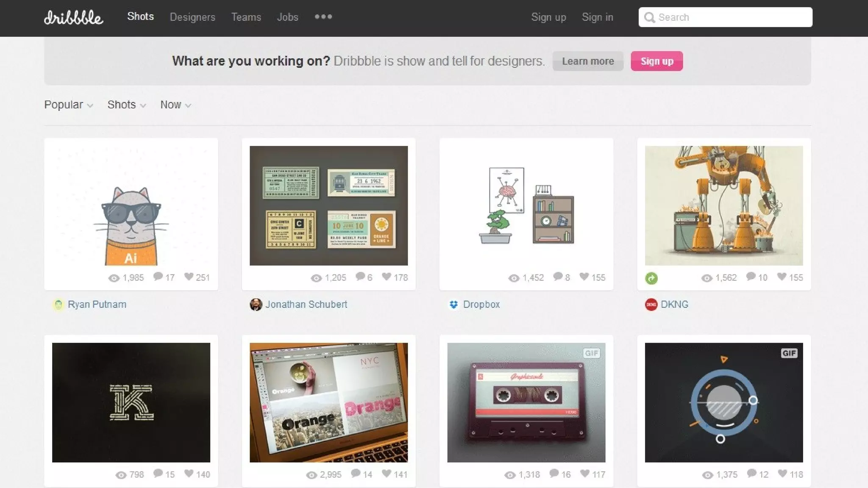The image size is (868, 488).
Task: Click the Dribbble logo
Action: [73, 17]
